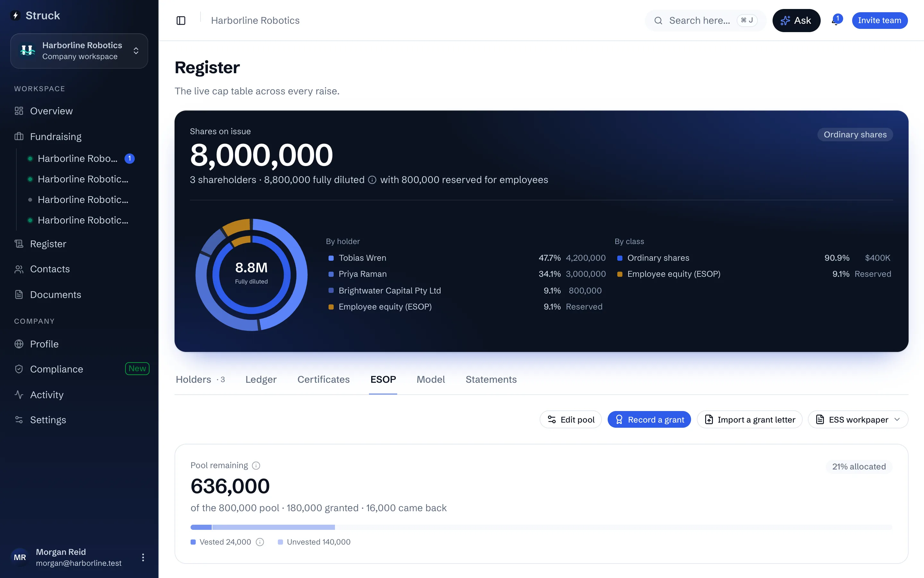Switch to the Holders tab
This screenshot has height=578, width=924.
201,380
